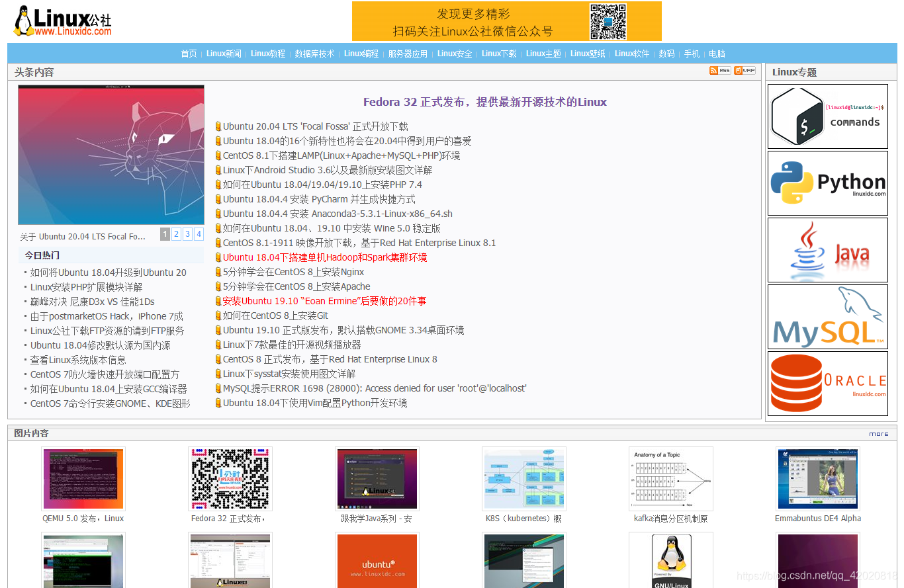The width and height of the screenshot is (904, 588).
Task: Open hot item Linux安装PHP扩展模块详解
Action: click(x=86, y=287)
